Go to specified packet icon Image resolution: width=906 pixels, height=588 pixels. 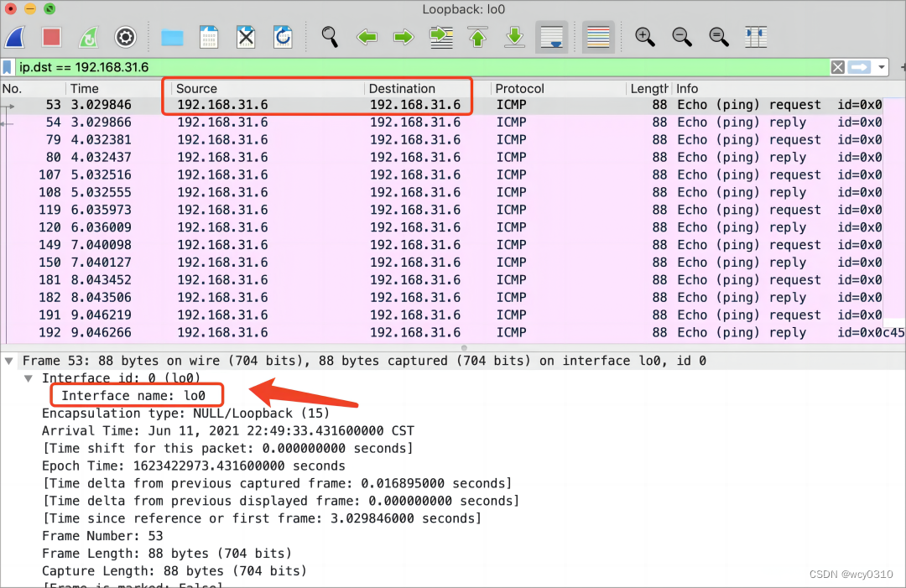pyautogui.click(x=441, y=38)
